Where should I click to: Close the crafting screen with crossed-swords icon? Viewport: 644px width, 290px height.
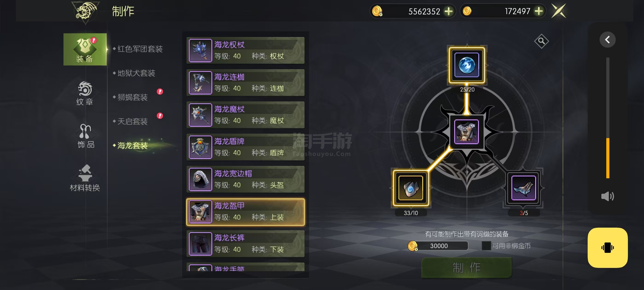pyautogui.click(x=559, y=11)
